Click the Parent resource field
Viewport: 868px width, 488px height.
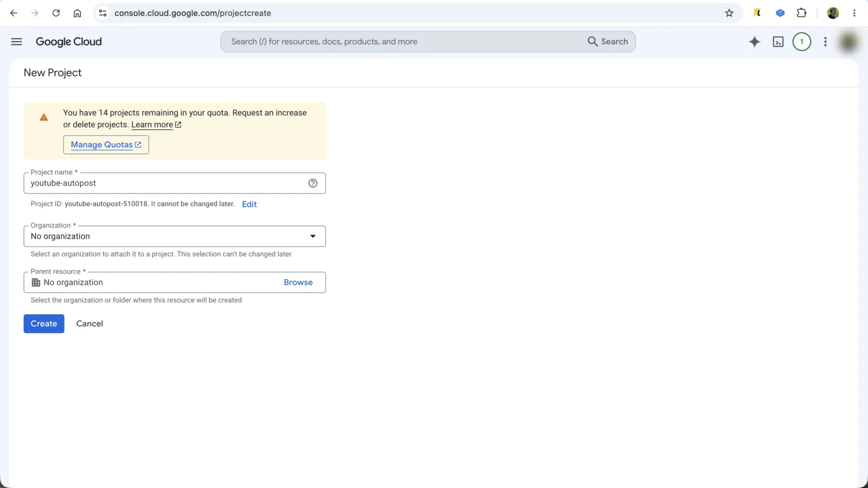click(x=175, y=283)
